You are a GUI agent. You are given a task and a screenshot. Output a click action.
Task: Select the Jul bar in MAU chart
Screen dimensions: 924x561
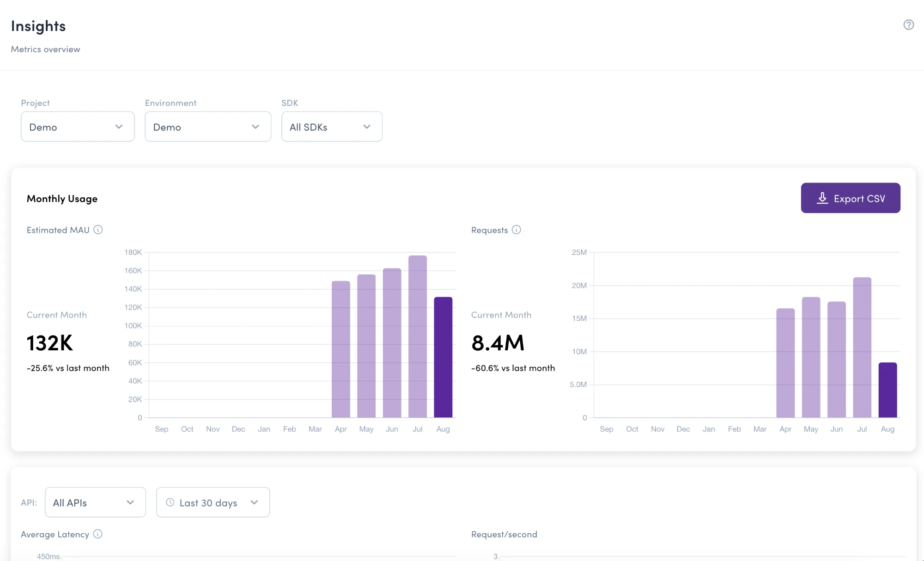418,336
